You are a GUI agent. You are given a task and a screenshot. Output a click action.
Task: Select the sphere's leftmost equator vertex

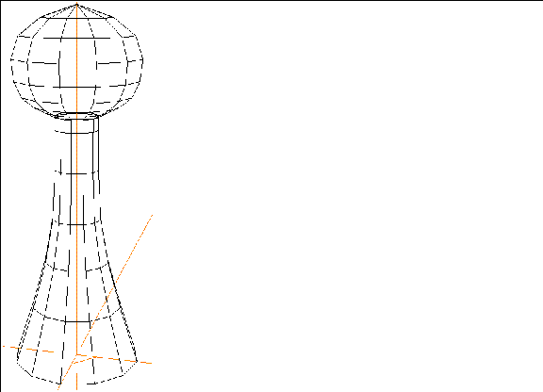click(x=11, y=60)
